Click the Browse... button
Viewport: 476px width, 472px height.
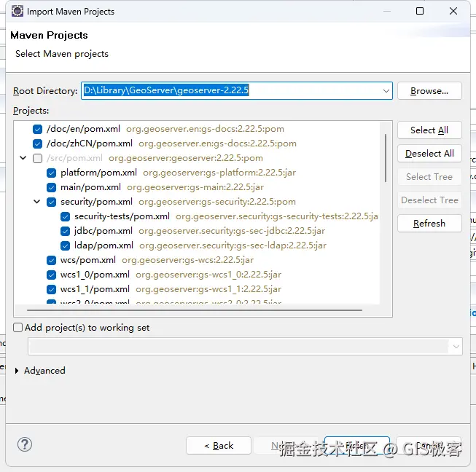pos(429,91)
